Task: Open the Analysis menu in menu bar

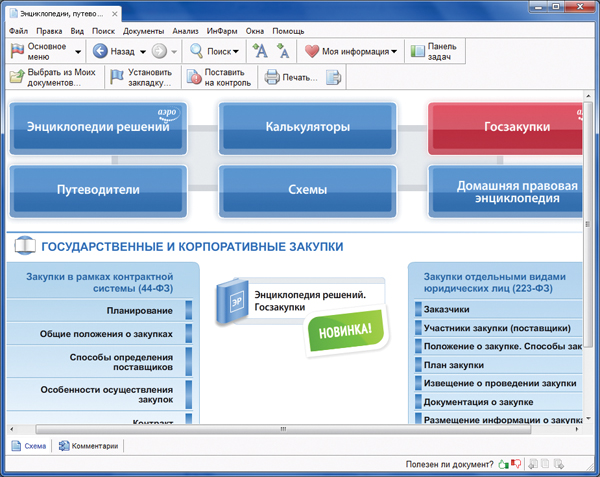Action: tap(184, 31)
